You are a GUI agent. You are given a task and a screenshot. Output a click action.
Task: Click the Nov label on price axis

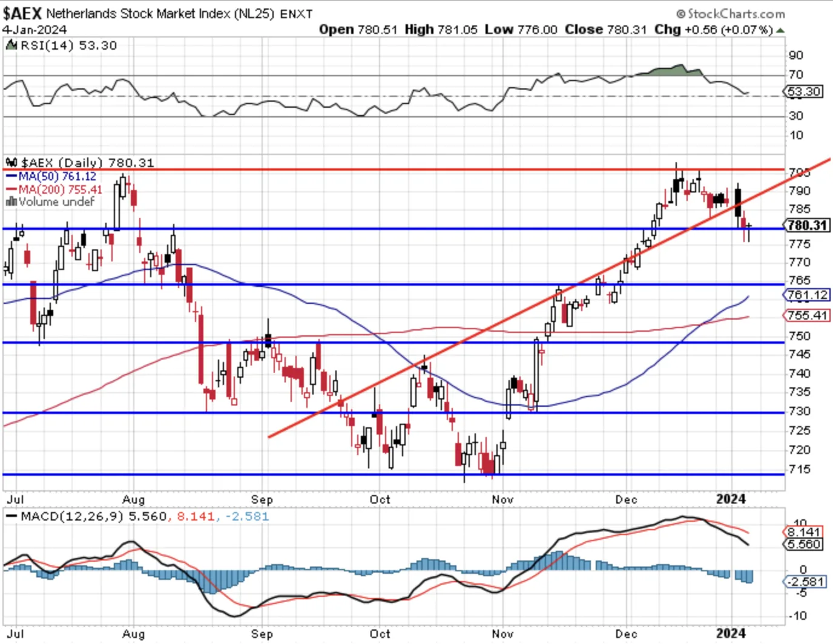[x=502, y=499]
